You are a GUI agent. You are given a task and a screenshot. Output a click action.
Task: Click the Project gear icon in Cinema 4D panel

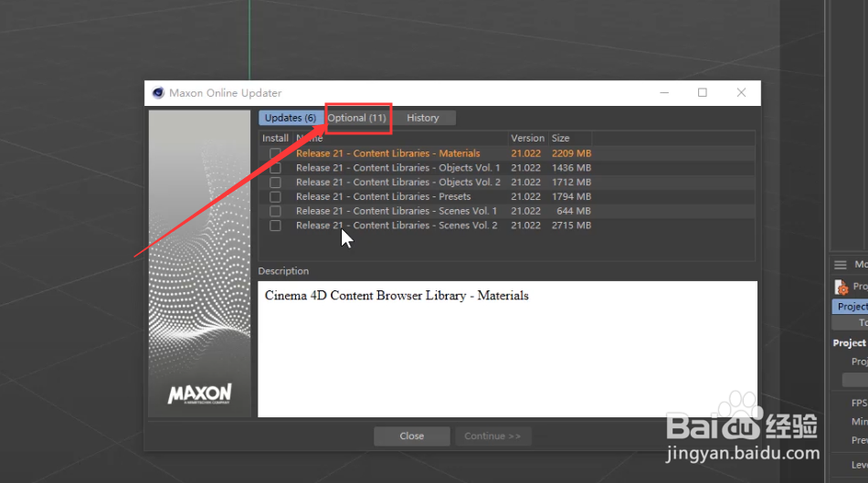click(x=842, y=287)
